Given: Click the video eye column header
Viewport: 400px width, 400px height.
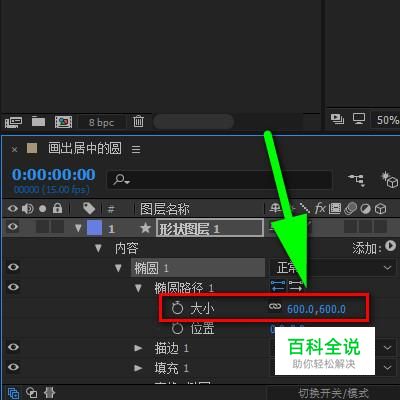Looking at the screenshot, I should [13, 209].
